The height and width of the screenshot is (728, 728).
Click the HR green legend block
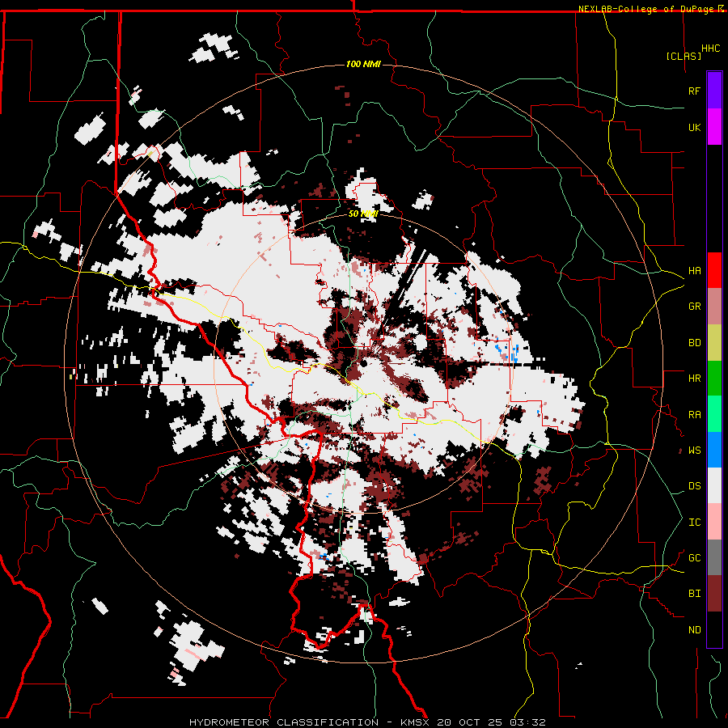coord(714,379)
